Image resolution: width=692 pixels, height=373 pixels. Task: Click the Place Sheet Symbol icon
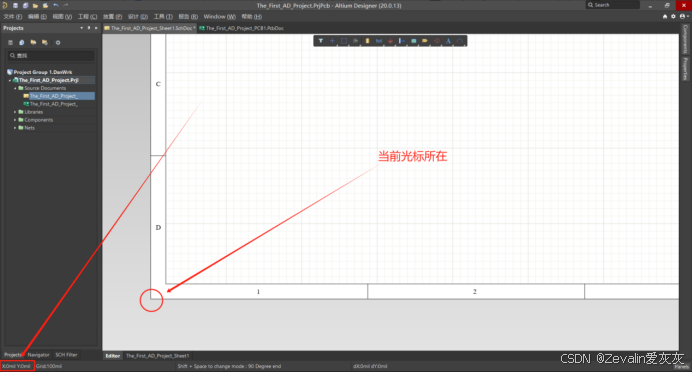[414, 41]
